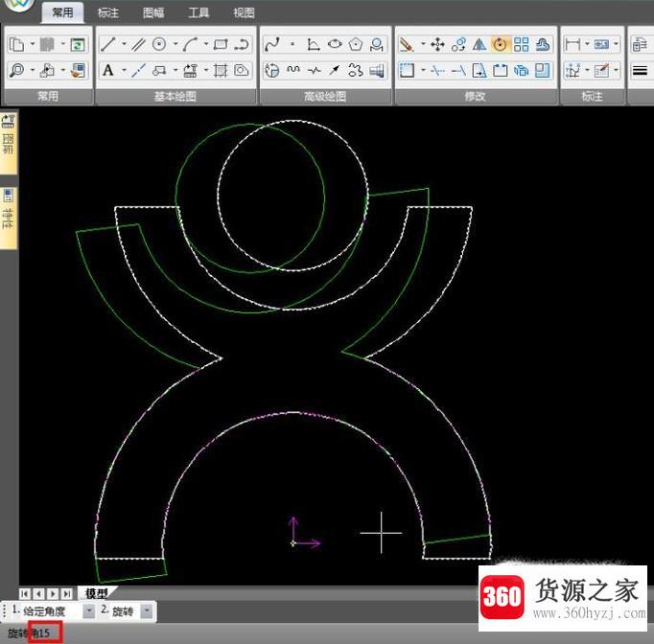
Task: Open the '1. 给定角度' option dropdown
Action: point(89,611)
